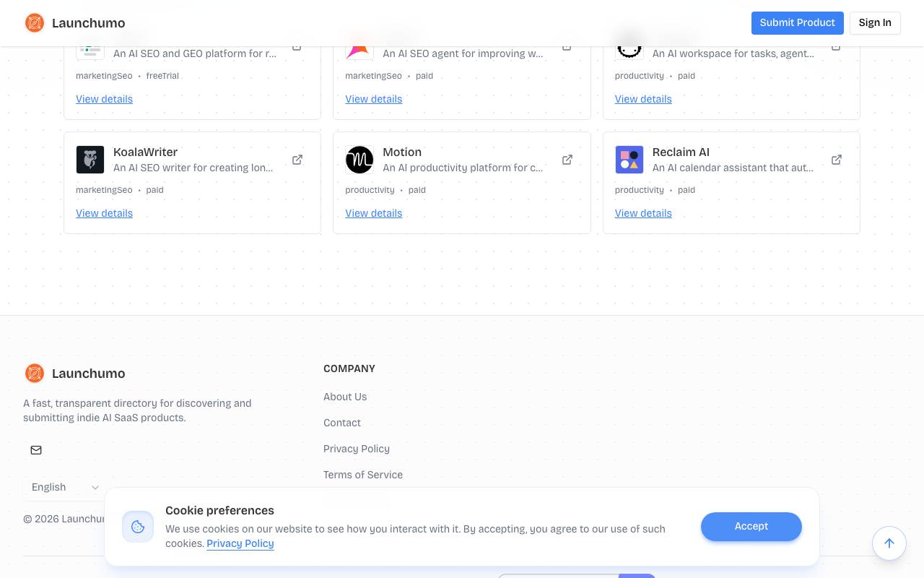Click the Sign In button
The image size is (924, 578).
pos(875,23)
